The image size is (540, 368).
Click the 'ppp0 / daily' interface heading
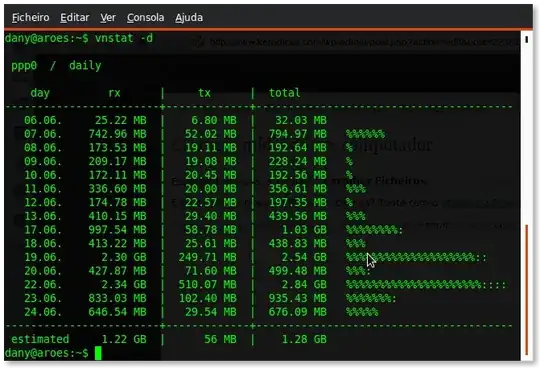[56, 65]
